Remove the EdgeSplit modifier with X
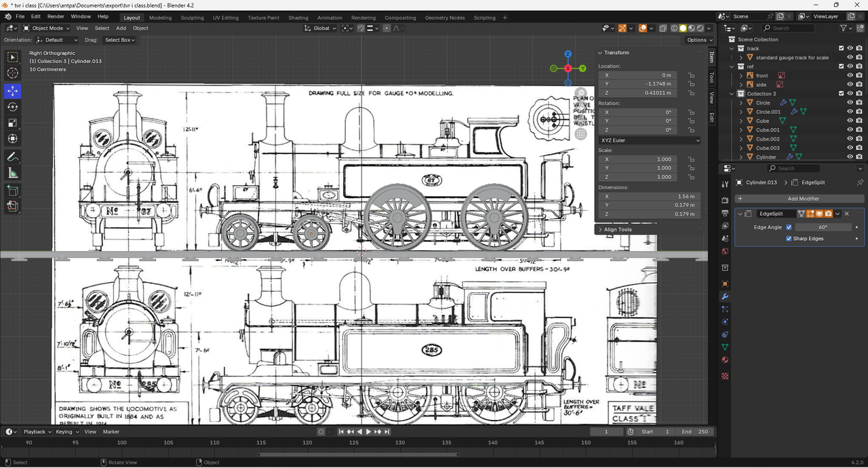 click(846, 214)
